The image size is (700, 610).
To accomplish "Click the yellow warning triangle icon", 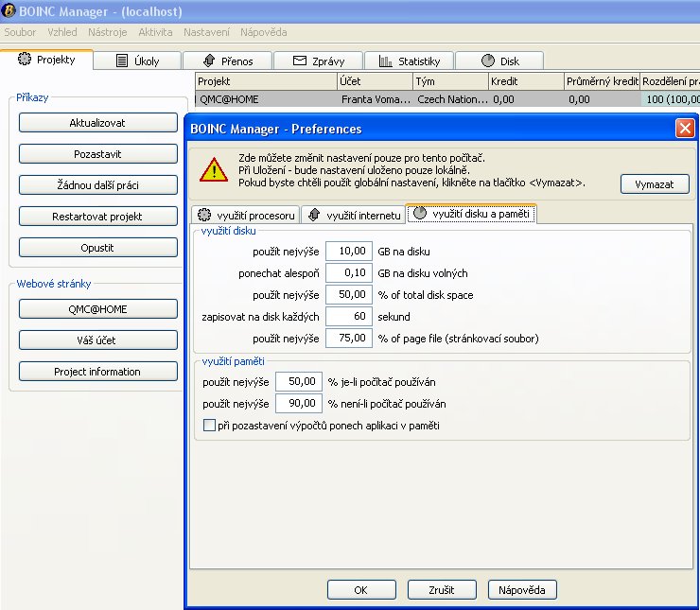I will click(214, 169).
